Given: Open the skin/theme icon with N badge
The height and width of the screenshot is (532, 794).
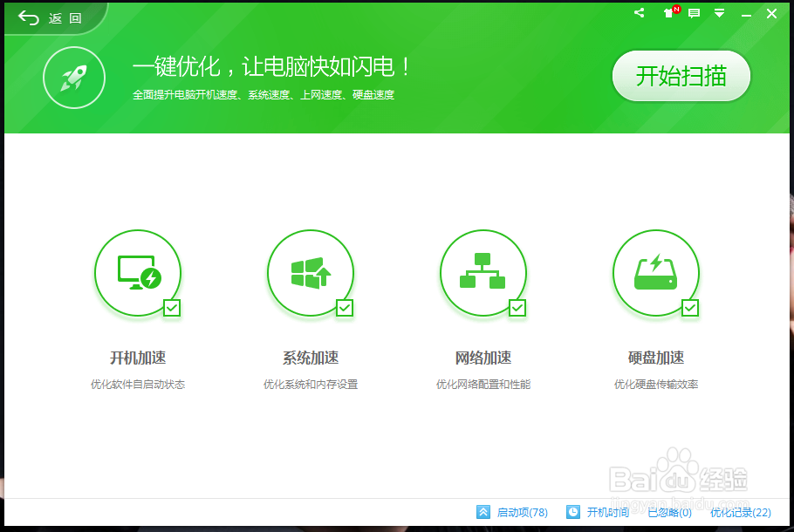Looking at the screenshot, I should 667,14.
